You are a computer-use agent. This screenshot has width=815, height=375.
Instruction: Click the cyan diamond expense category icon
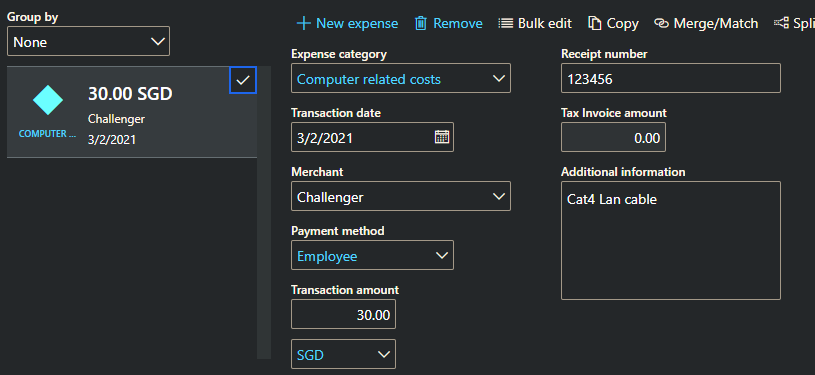pyautogui.click(x=48, y=100)
